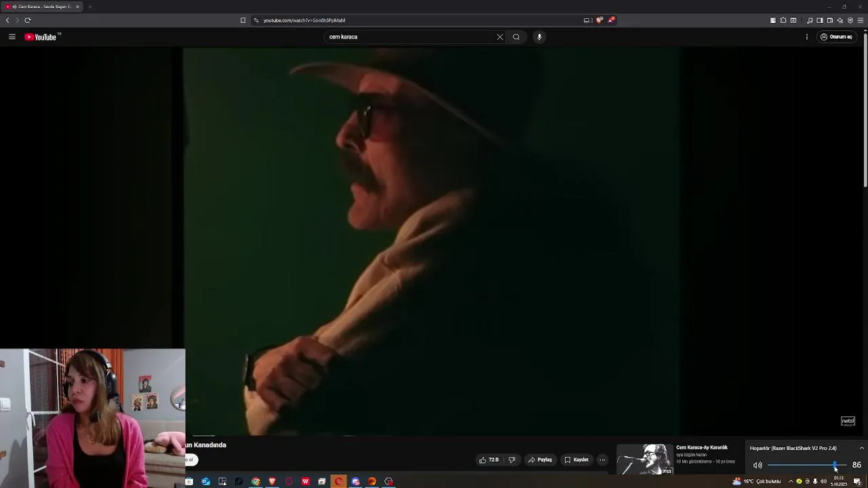Open the Brave VPN shield icon
Viewport: 868px width, 488px height.
pyautogui.click(x=850, y=20)
